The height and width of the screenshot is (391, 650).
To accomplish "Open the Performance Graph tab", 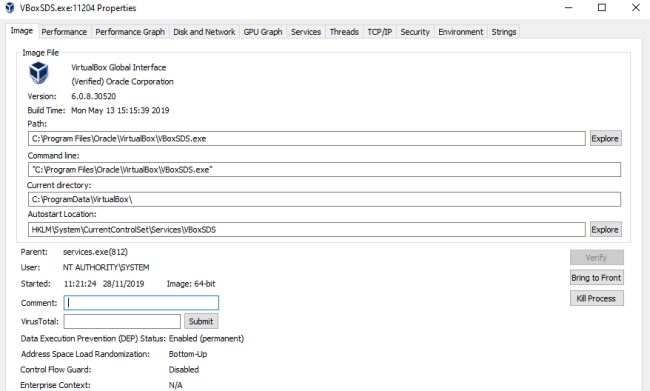I will tap(130, 32).
